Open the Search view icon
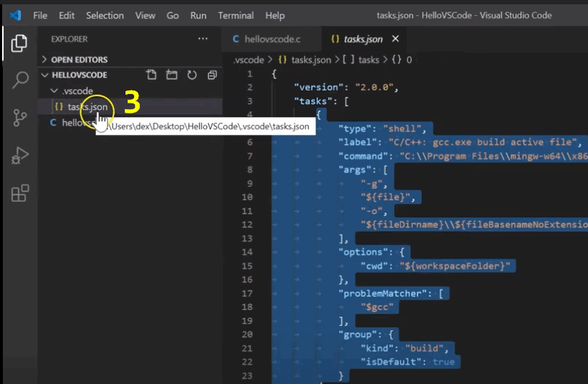This screenshot has height=384, width=588. click(19, 80)
